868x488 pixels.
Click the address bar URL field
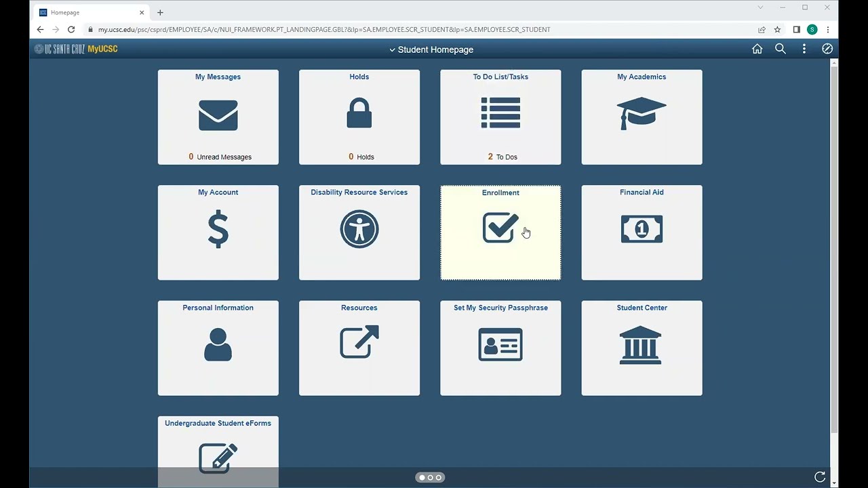click(420, 29)
